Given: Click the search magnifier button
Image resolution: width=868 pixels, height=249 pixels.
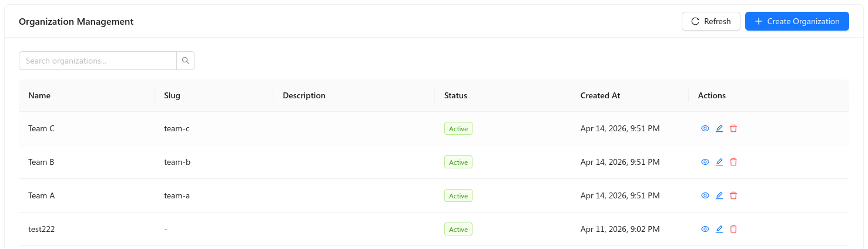Looking at the screenshot, I should [x=186, y=61].
